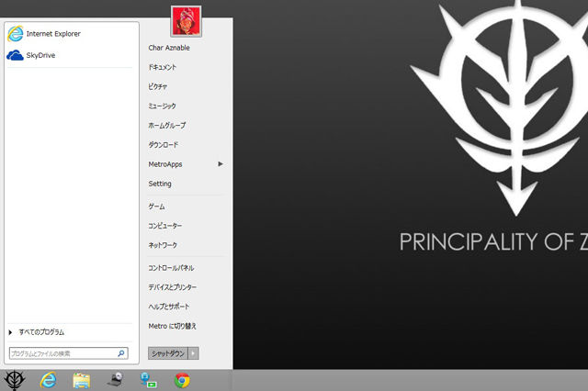588x391 pixels.
Task: Click the Zeon emblem start button
Action: click(x=15, y=381)
